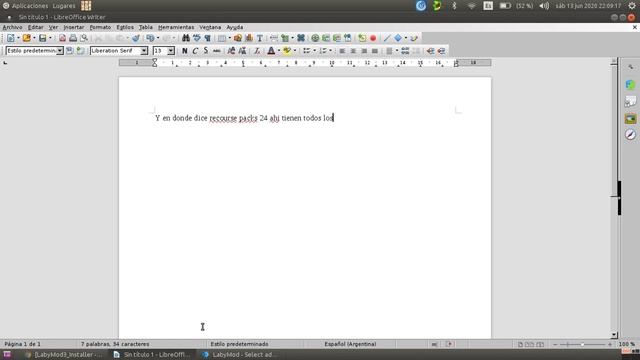Viewport: 640px width, 360px height.
Task: Center the text horizontally
Action: tap(353, 51)
